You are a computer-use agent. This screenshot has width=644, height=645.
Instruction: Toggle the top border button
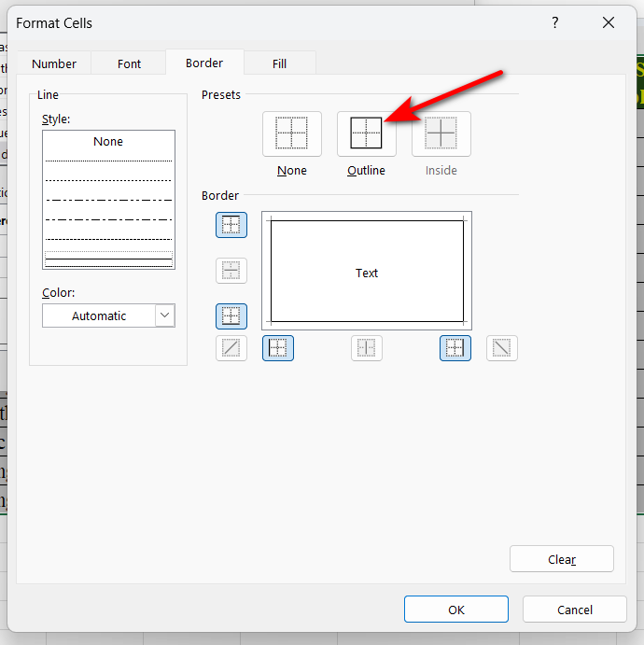click(x=231, y=225)
